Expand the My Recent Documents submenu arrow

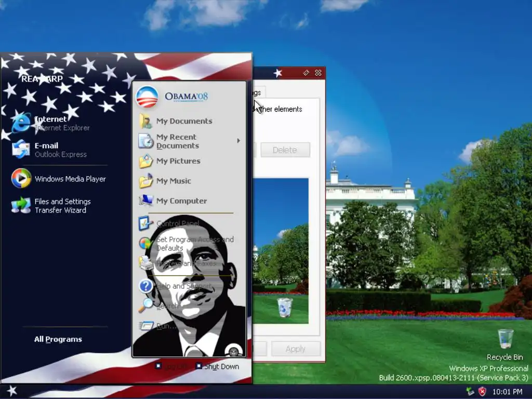click(238, 140)
